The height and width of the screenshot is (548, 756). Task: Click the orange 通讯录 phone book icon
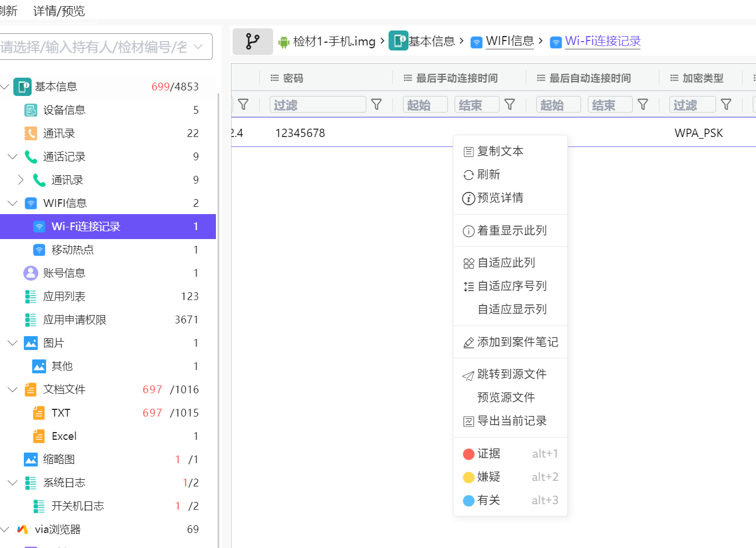[31, 133]
